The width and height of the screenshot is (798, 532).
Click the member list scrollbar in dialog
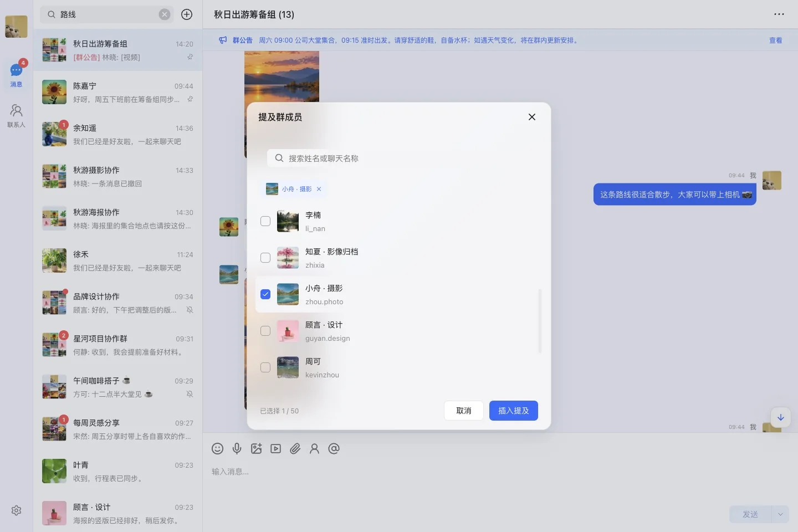pos(540,321)
